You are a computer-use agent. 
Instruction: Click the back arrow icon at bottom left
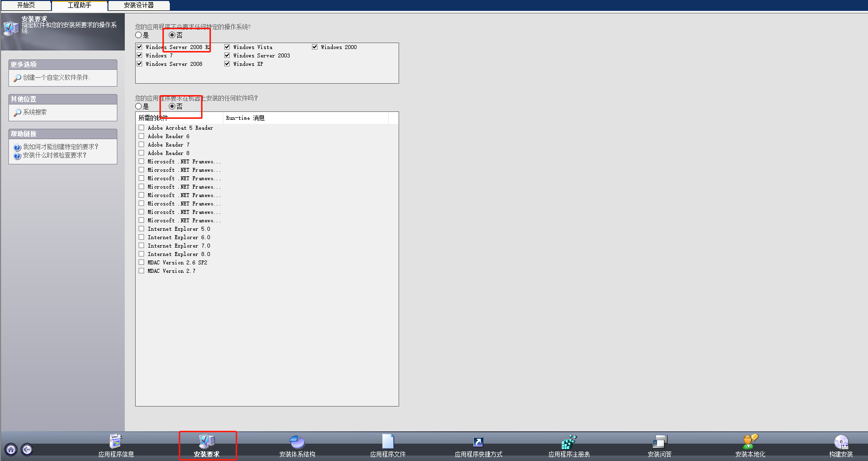(27, 449)
